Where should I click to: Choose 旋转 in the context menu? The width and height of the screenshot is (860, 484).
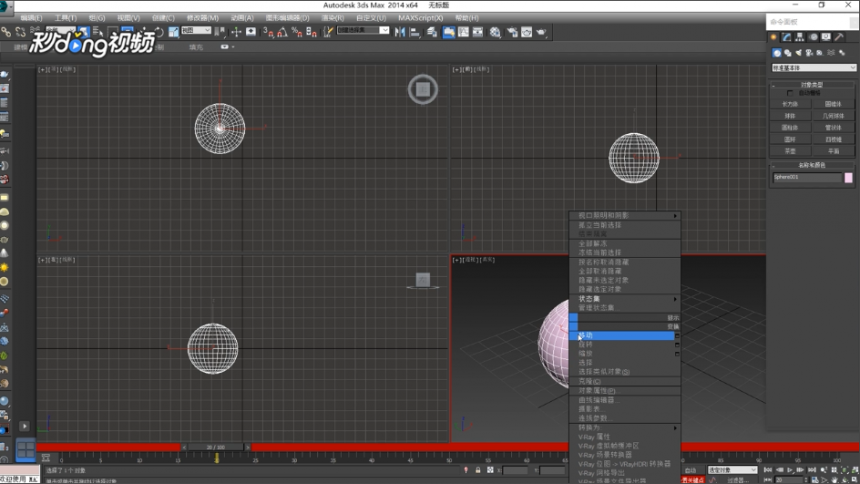pyautogui.click(x=622, y=345)
